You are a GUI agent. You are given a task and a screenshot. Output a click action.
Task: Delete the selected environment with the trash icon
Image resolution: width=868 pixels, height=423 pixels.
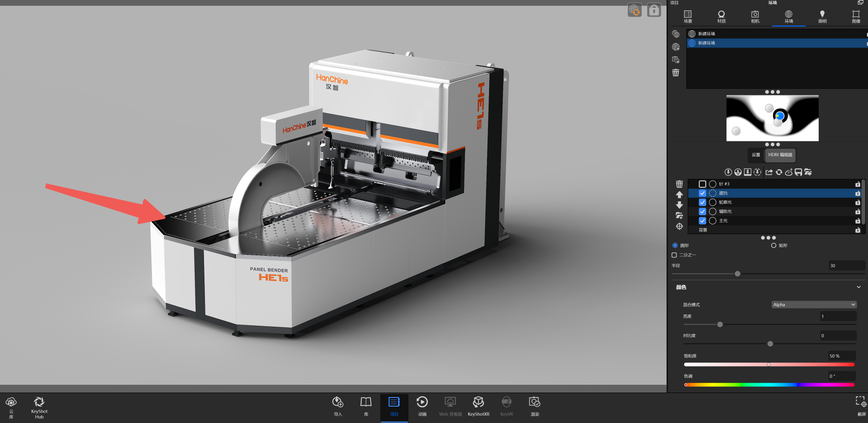[x=676, y=73]
